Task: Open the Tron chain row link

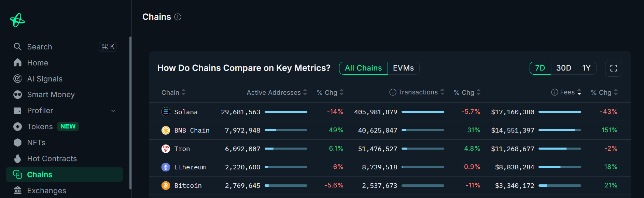Action: [182, 149]
